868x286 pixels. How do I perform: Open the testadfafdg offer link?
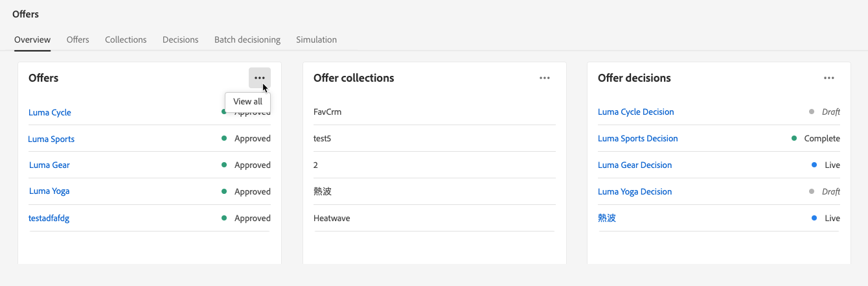tap(49, 218)
